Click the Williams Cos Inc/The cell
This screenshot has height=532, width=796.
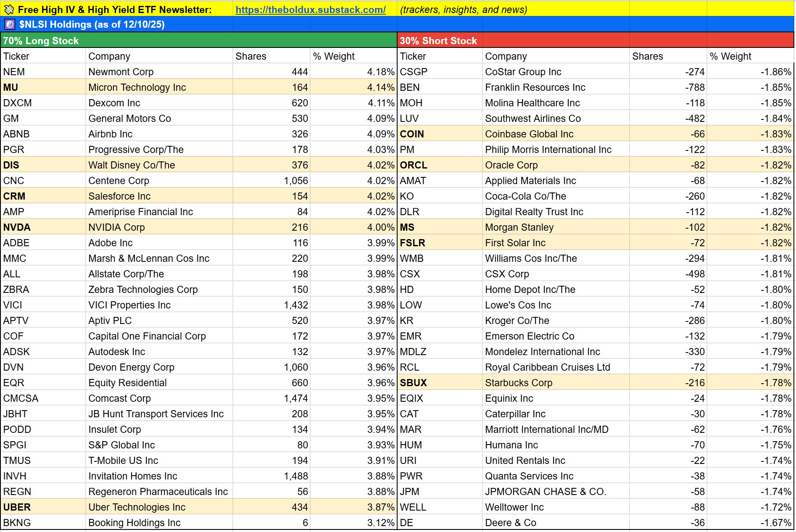click(x=556, y=258)
